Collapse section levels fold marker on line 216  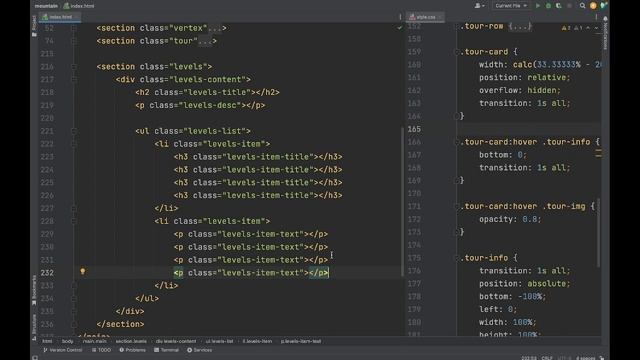coord(74,67)
